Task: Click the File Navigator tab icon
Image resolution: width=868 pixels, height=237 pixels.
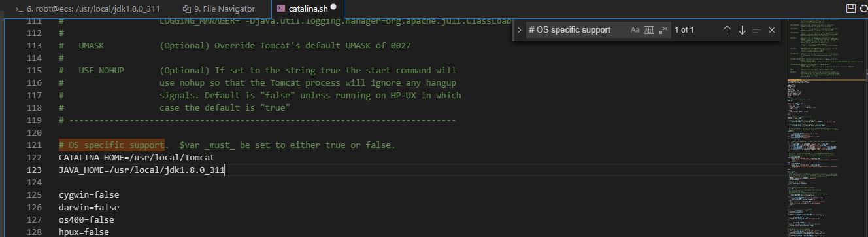Action: tap(187, 9)
